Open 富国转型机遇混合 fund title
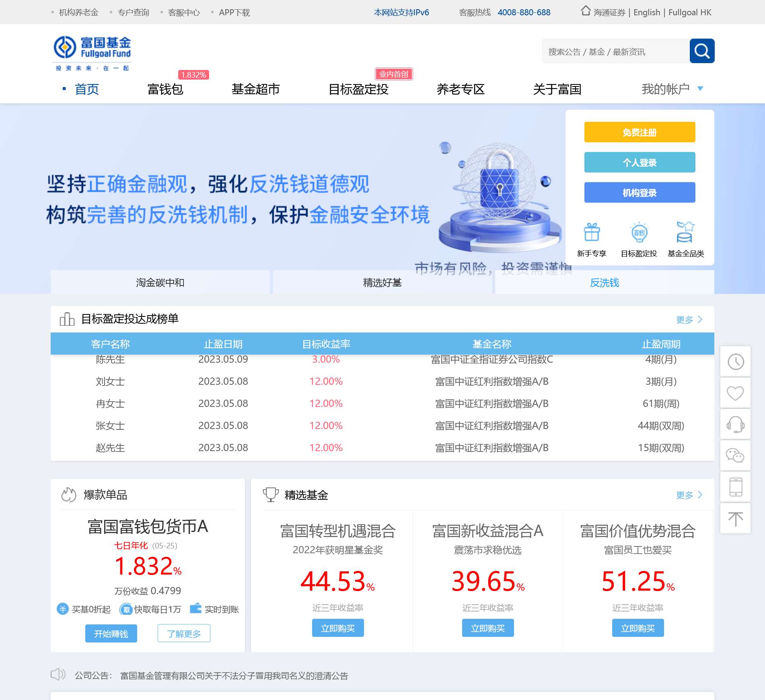This screenshot has height=700, width=765. 338,531
